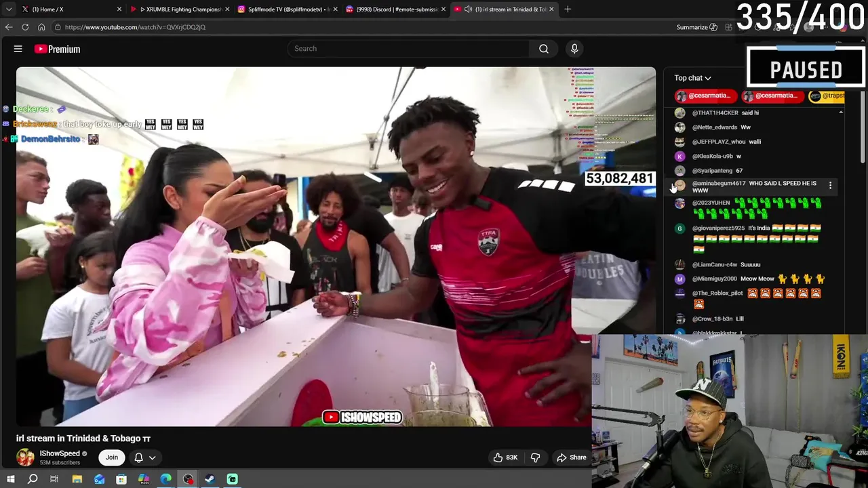Image resolution: width=868 pixels, height=488 pixels.
Task: Open the IShowSpeed channel avatar
Action: [25, 457]
